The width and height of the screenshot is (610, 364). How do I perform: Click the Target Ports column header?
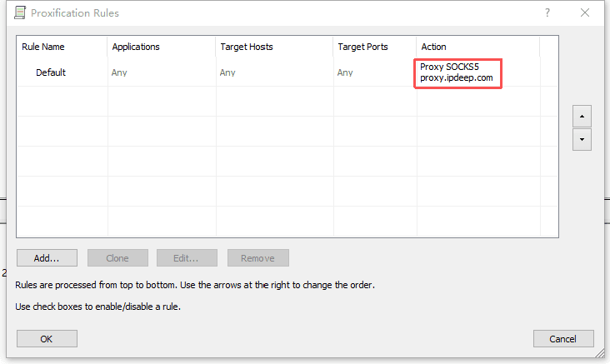click(x=362, y=47)
